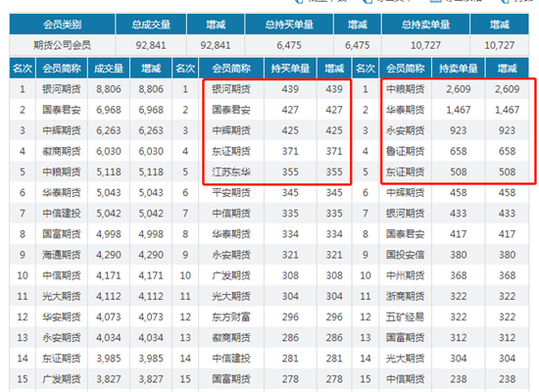
Task: Select 浙商期货 in the 持卖单量 ranking
Action: pos(406,296)
